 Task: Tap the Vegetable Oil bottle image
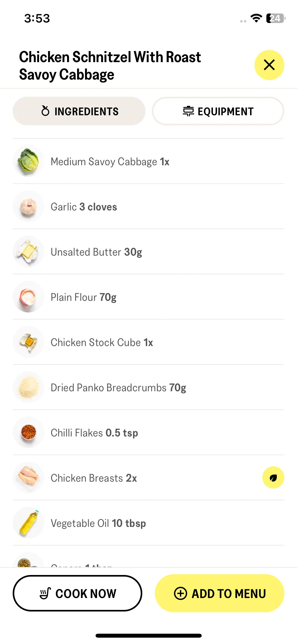(29, 523)
